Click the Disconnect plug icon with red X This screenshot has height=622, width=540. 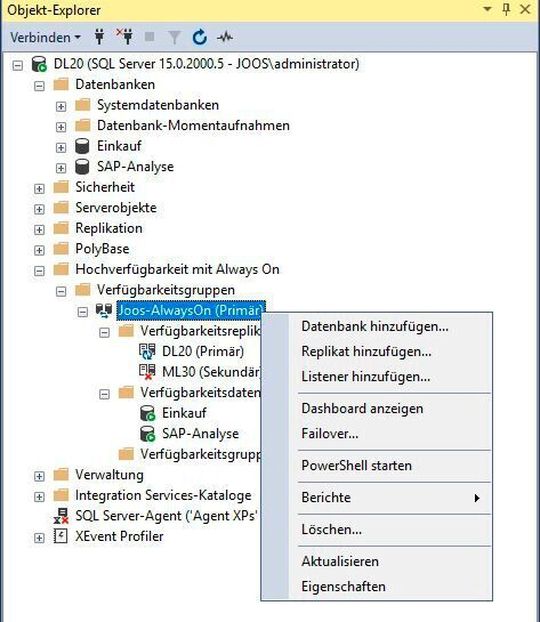[x=125, y=37]
